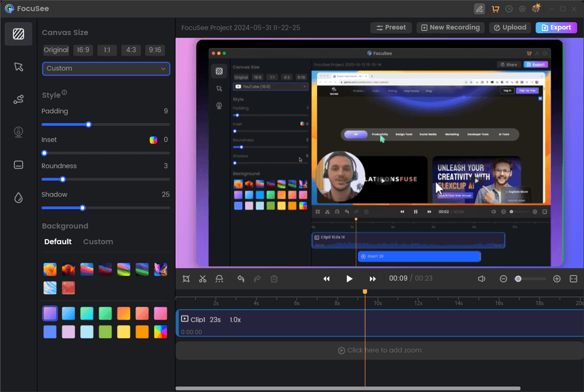Select the 9:16 canvas size

[155, 50]
